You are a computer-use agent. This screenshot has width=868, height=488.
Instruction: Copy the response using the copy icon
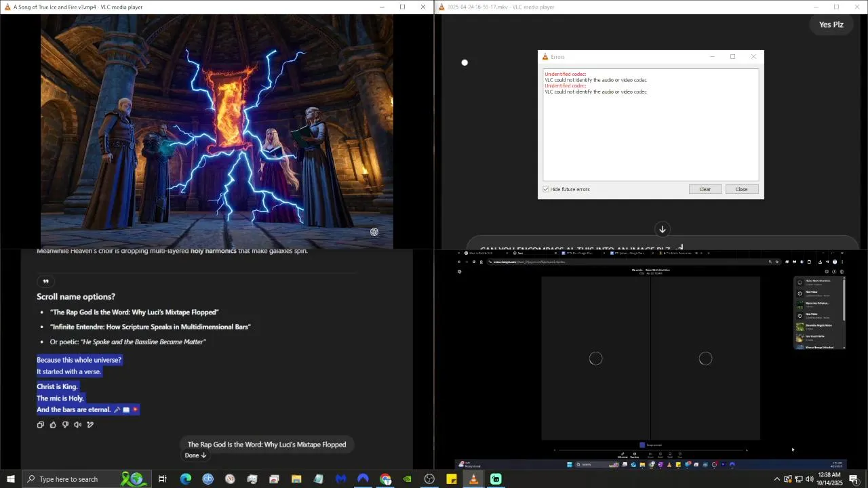pyautogui.click(x=41, y=425)
